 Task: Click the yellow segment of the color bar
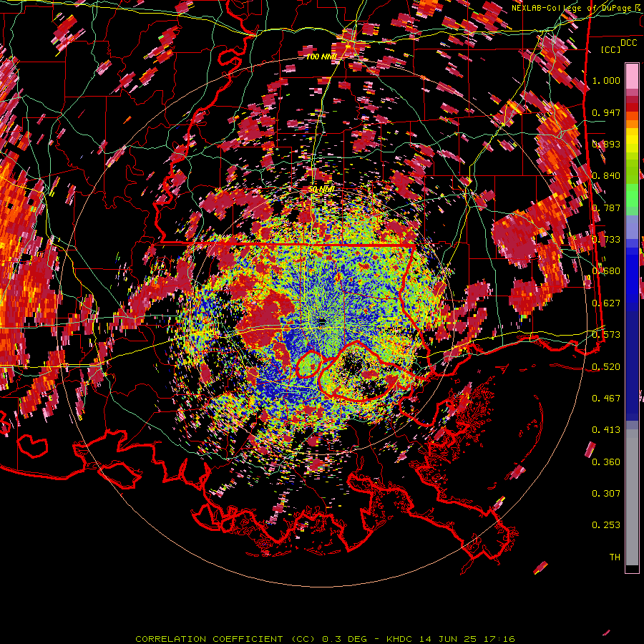pos(632,140)
